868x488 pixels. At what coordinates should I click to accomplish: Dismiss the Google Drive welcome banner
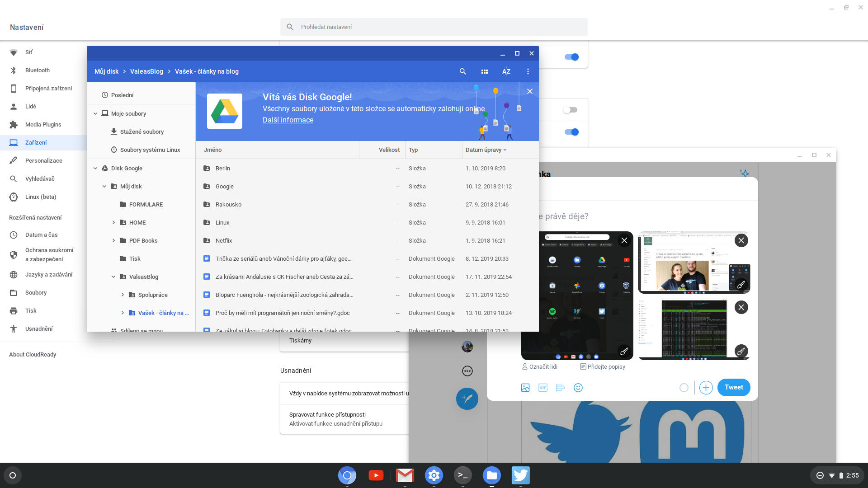[529, 91]
